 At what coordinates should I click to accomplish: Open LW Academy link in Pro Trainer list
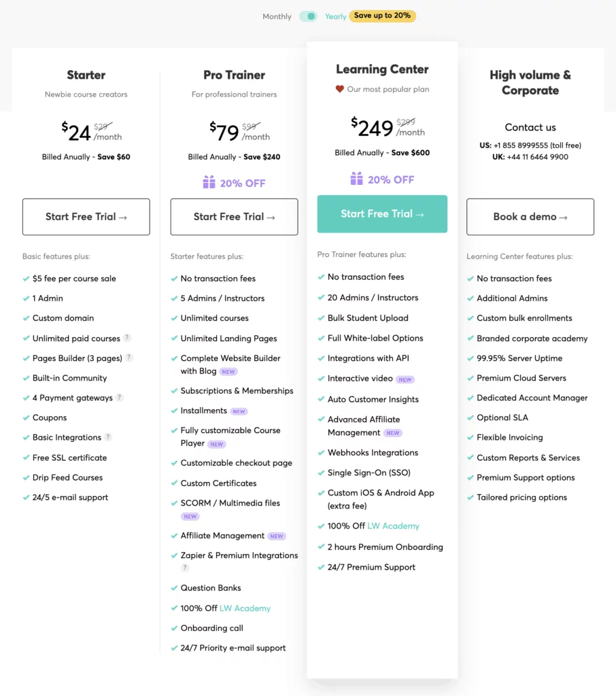(x=245, y=608)
